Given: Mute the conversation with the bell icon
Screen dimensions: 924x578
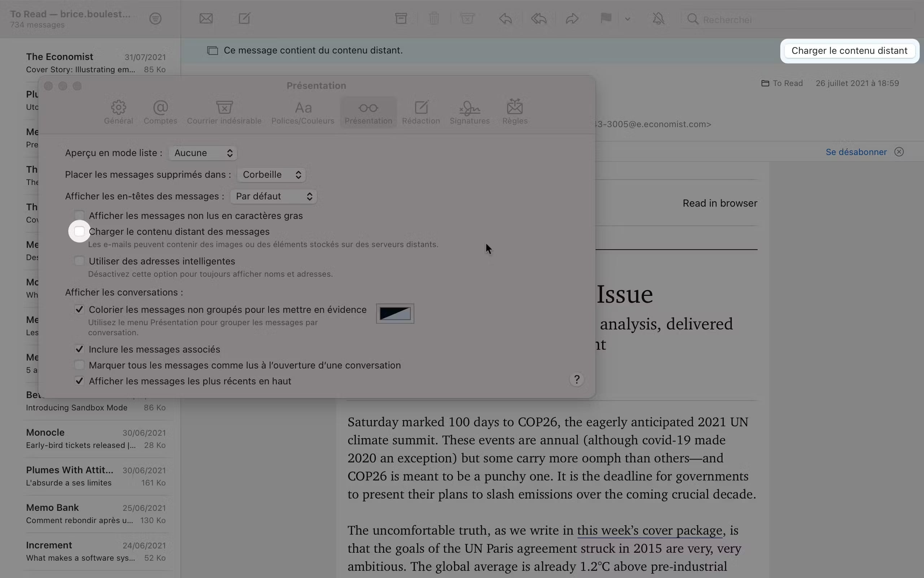Looking at the screenshot, I should (x=658, y=18).
